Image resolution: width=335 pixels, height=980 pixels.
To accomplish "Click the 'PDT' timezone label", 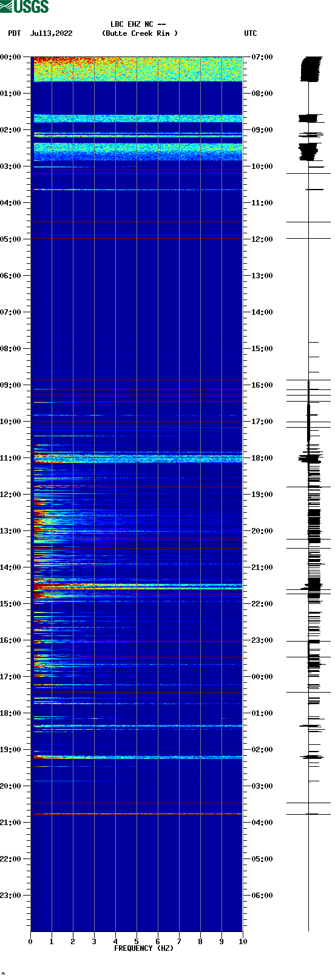I will tap(15, 33).
